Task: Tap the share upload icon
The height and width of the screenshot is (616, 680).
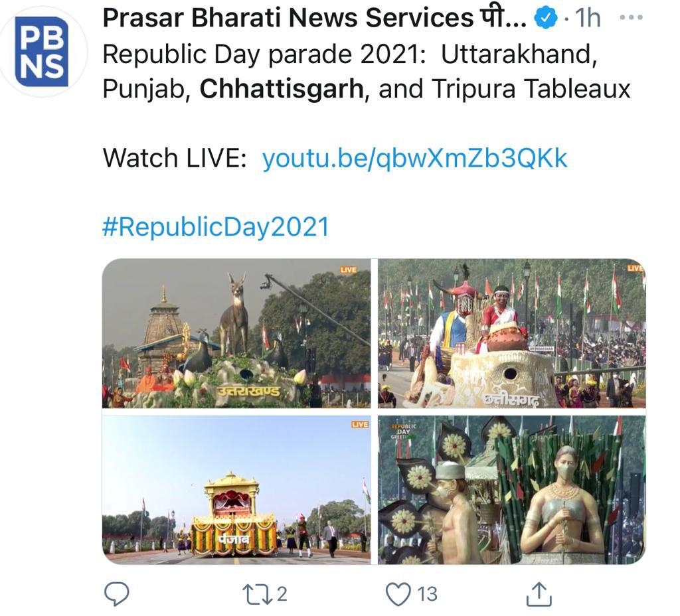Action: (x=539, y=594)
